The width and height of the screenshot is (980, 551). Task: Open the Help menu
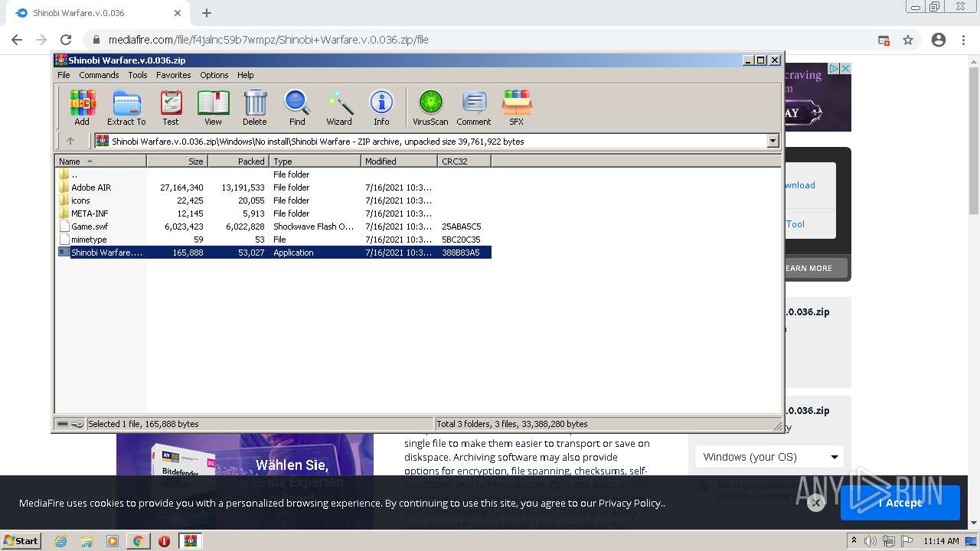click(245, 75)
